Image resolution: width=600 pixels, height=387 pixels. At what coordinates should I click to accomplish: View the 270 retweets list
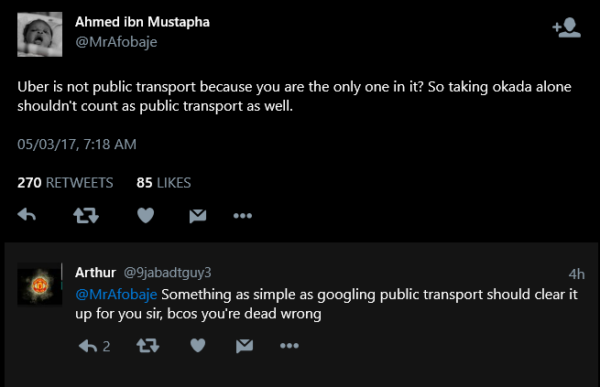pyautogui.click(x=65, y=183)
